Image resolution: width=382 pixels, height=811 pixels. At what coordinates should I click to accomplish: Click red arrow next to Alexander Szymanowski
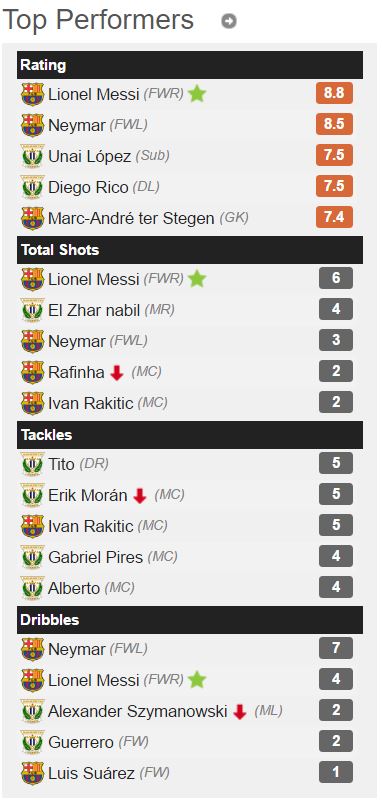(x=239, y=712)
